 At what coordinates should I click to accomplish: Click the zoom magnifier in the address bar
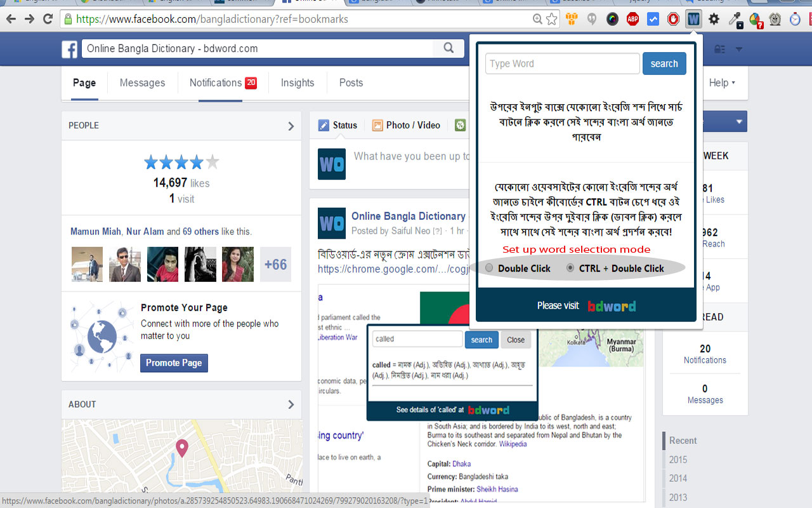click(x=537, y=19)
